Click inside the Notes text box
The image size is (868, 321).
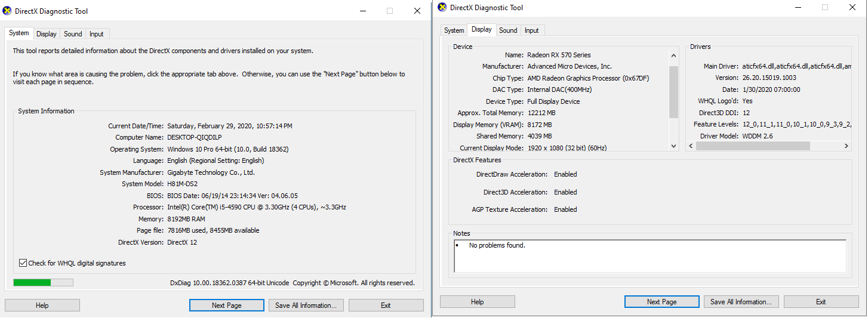point(650,256)
